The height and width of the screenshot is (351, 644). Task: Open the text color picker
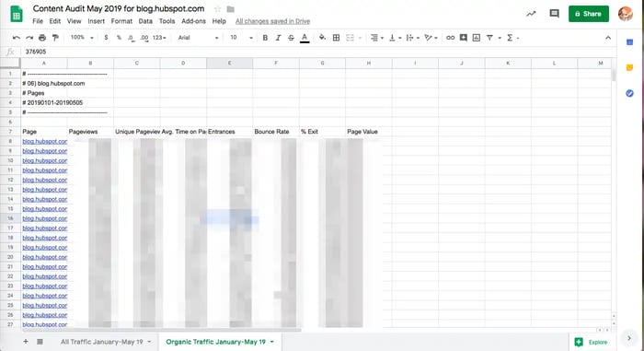coord(305,38)
